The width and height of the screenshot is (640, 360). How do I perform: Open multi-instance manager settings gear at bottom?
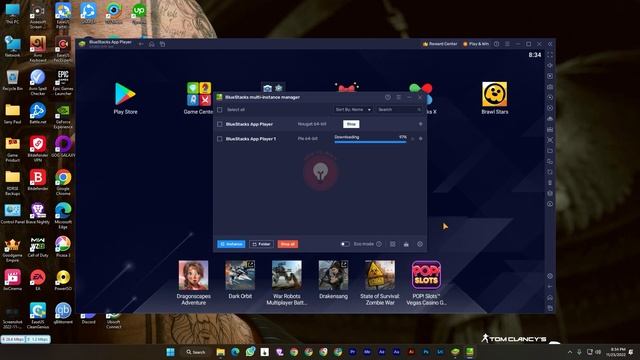coord(420,244)
